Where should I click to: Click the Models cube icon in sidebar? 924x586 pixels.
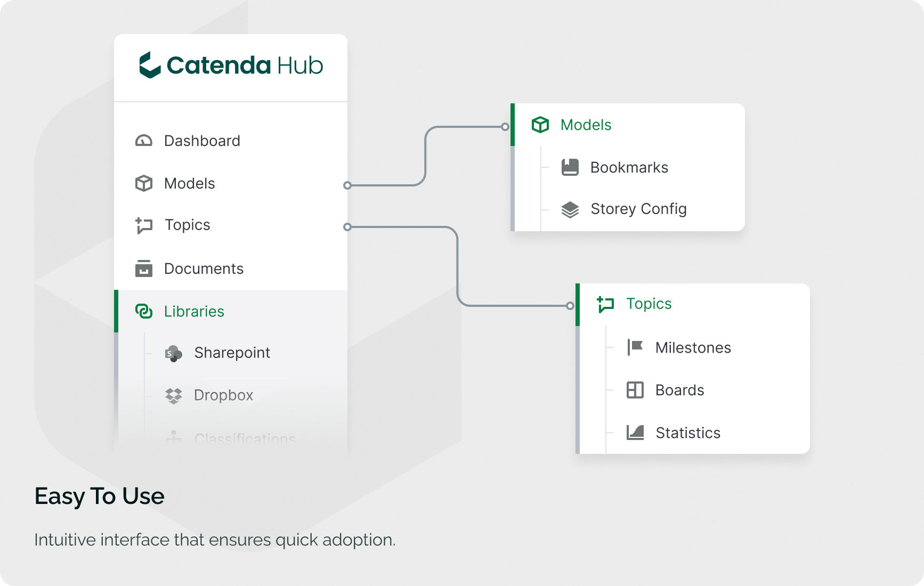coord(143,183)
